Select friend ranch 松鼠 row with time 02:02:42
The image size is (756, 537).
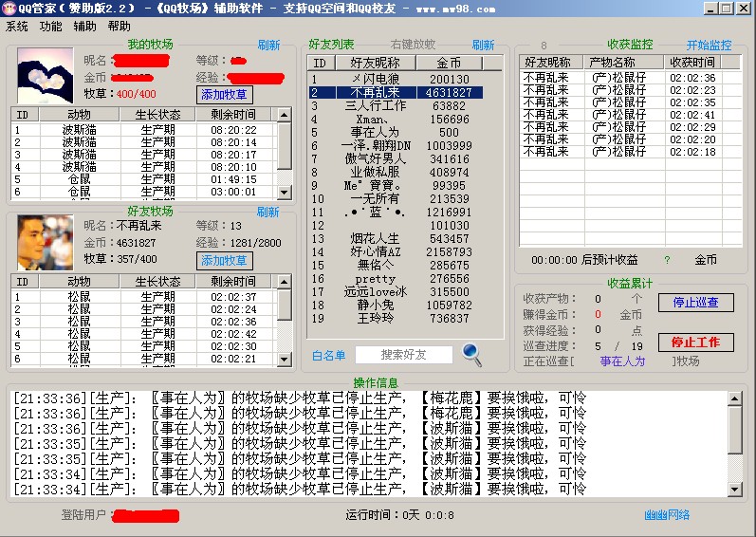144,334
